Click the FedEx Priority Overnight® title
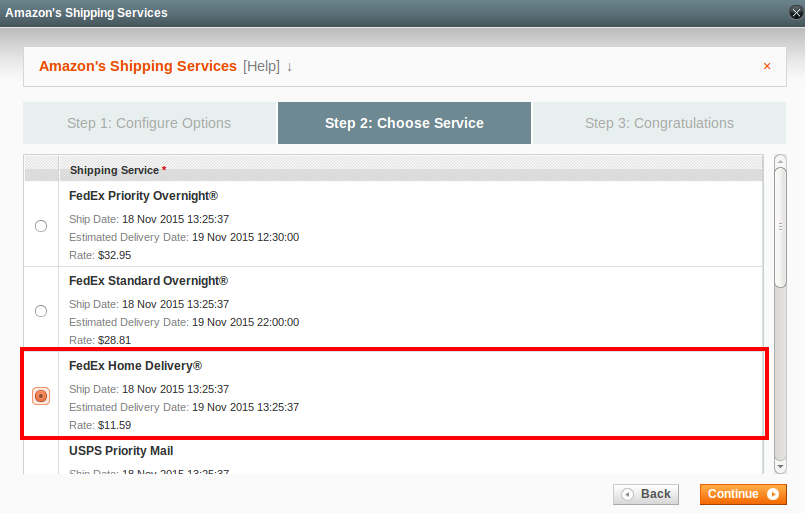The image size is (805, 513). click(x=144, y=196)
